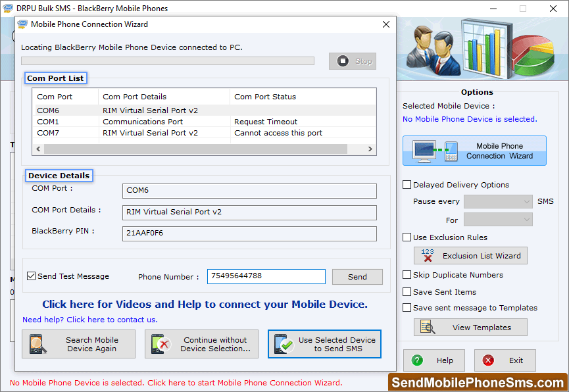Click the computer-to-phone connection icon
This screenshot has width=569, height=392.
coord(435,151)
